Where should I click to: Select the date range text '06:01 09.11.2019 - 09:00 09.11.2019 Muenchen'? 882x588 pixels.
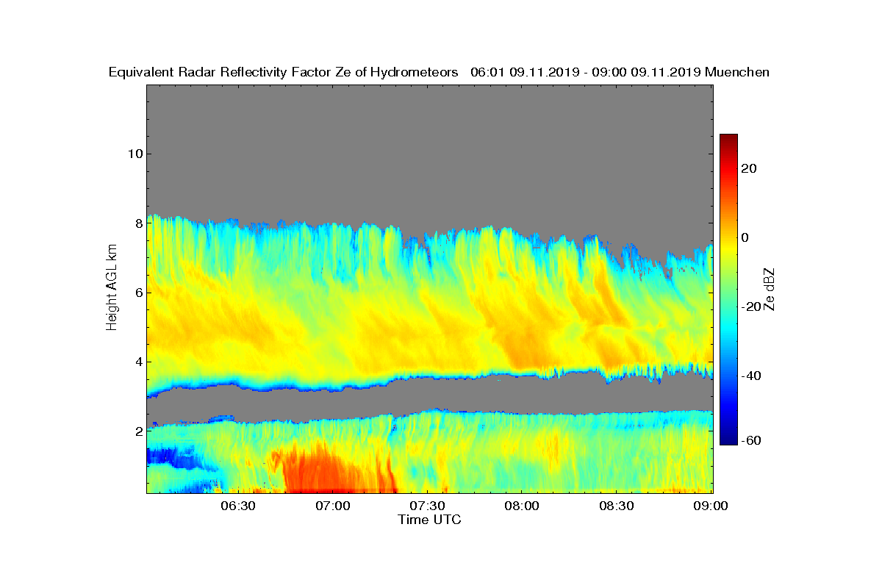tap(620, 73)
